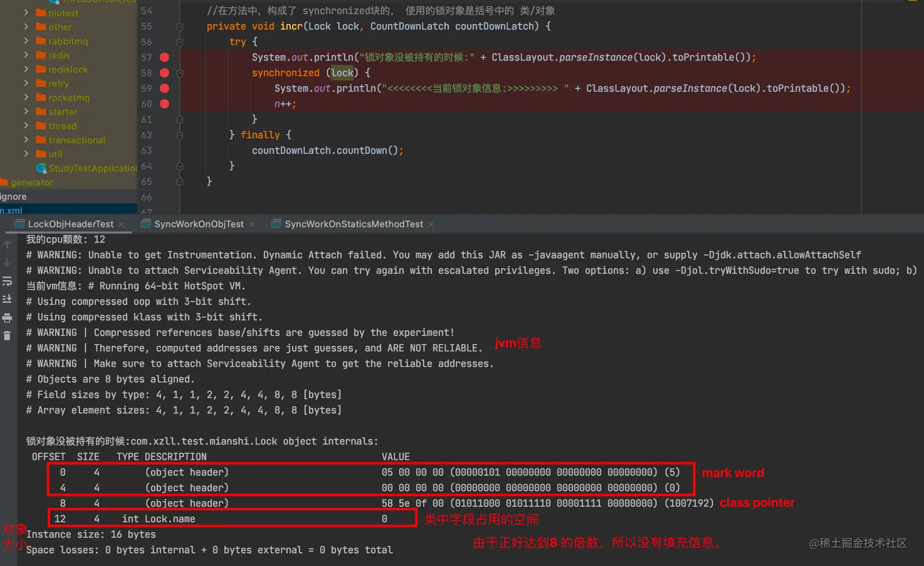Click the redislock folder icon

click(x=41, y=69)
